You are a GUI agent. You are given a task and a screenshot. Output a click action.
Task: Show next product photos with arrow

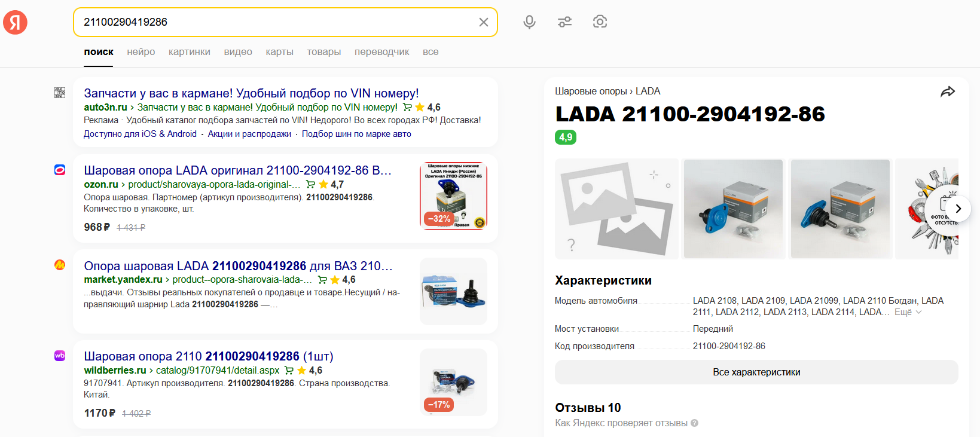(x=958, y=209)
